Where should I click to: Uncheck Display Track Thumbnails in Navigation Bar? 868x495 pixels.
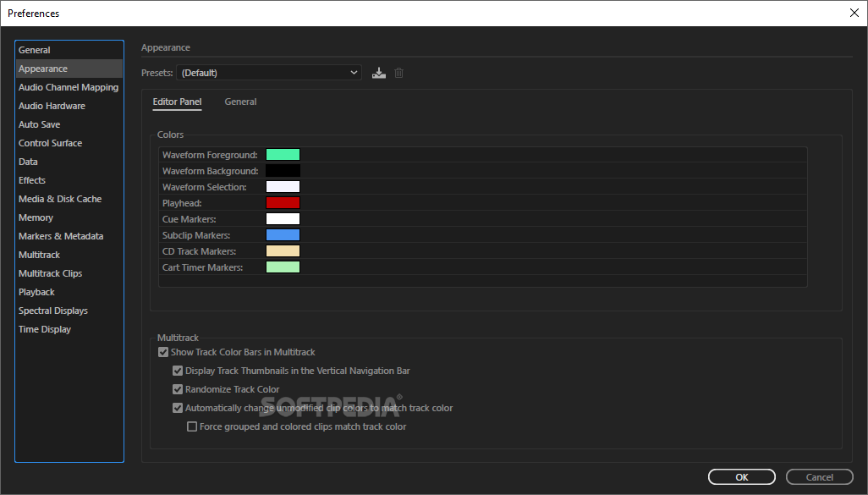(178, 371)
